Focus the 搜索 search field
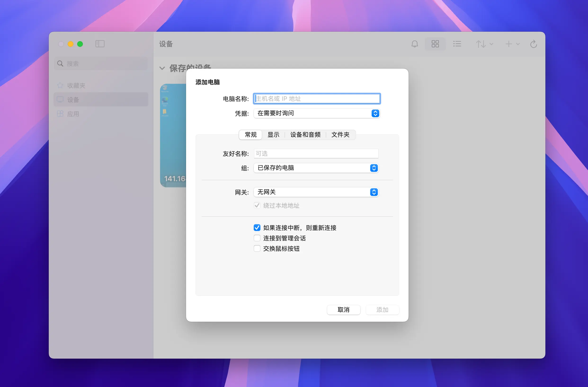The width and height of the screenshot is (588, 387). pyautogui.click(x=101, y=63)
